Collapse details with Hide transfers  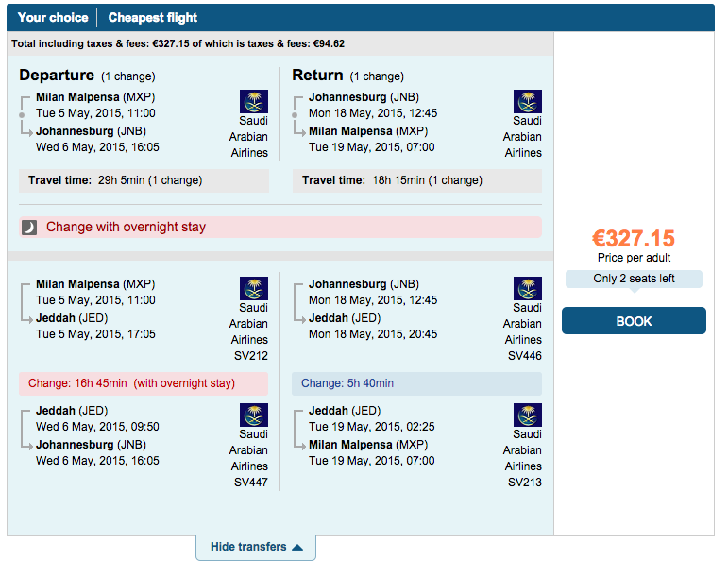tap(256, 548)
